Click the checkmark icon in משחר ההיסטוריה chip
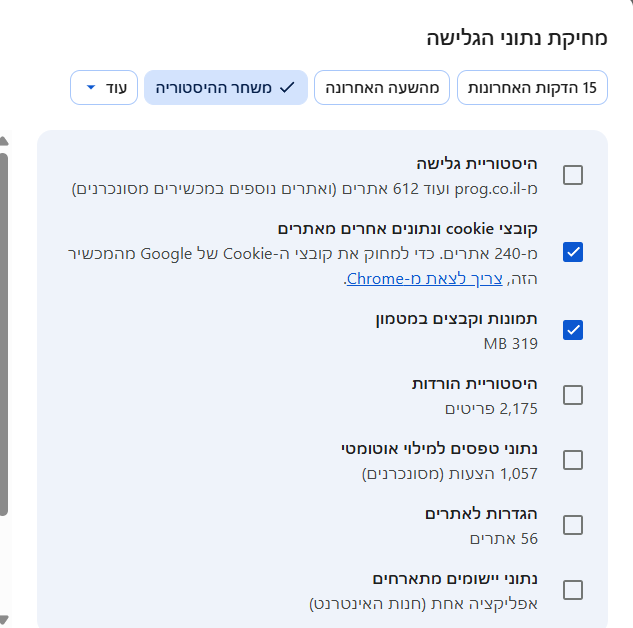 287,88
